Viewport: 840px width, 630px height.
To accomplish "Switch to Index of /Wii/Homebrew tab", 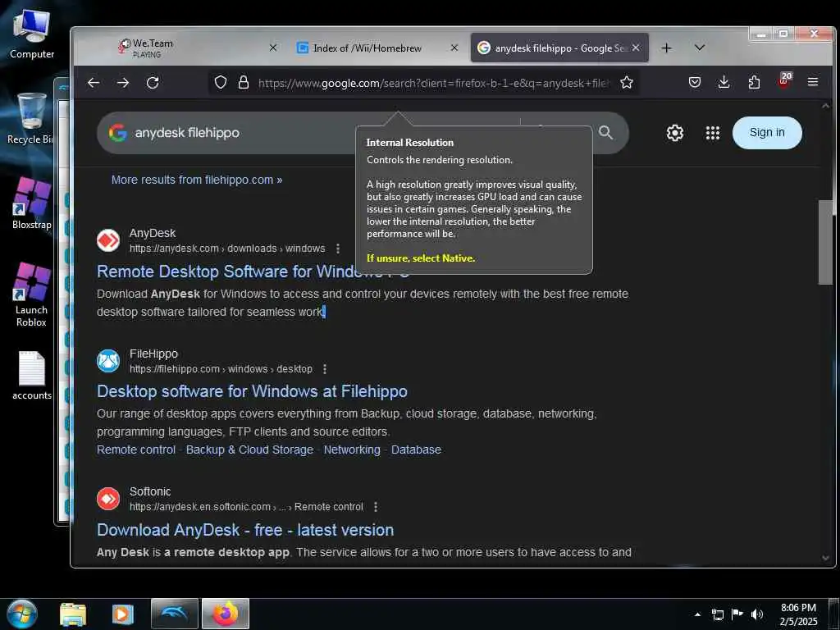I will point(377,48).
